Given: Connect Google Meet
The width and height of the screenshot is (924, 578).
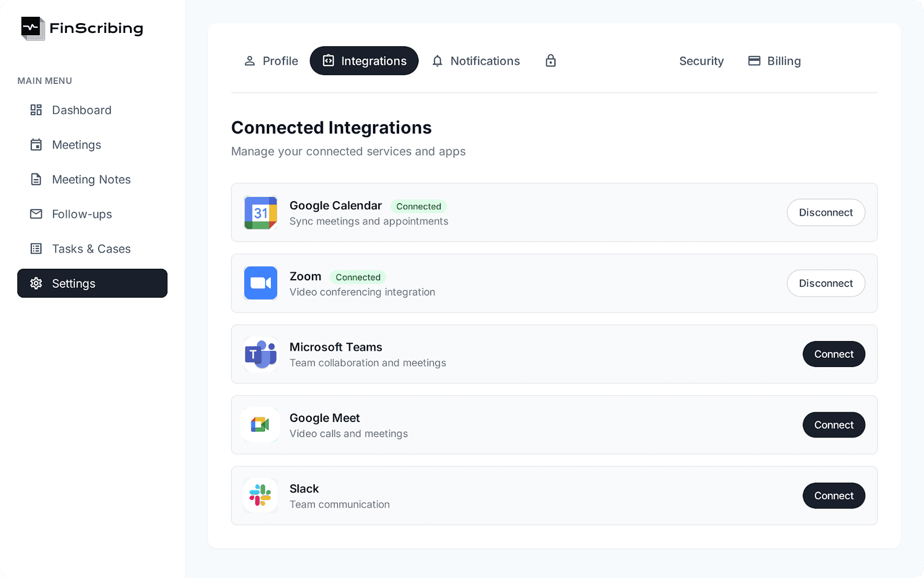Looking at the screenshot, I should coord(834,425).
